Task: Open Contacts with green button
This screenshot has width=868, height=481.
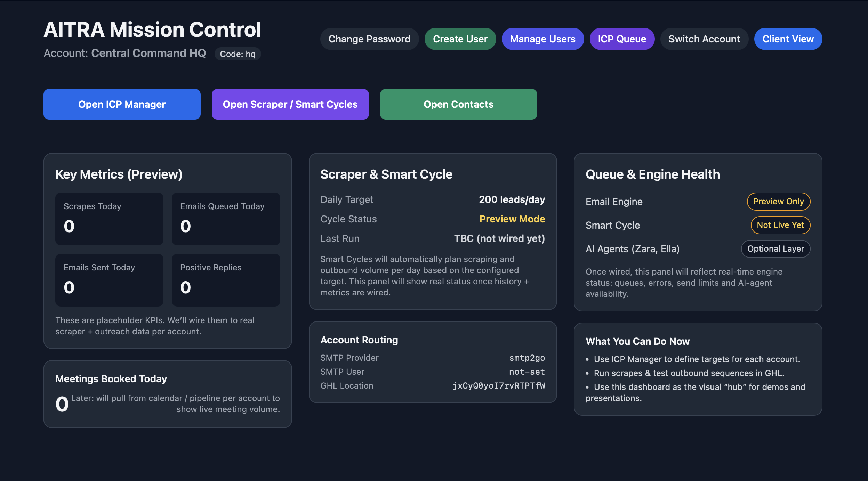Action: (x=458, y=104)
